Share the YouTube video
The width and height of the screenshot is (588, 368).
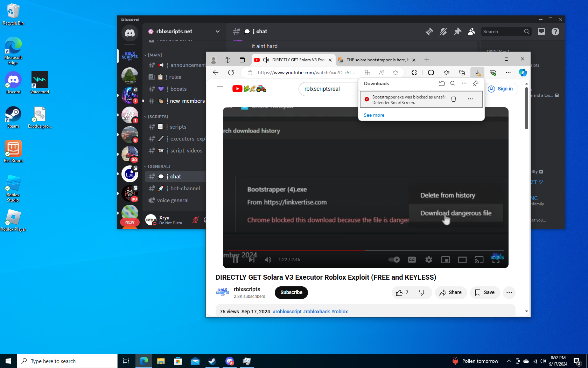(451, 293)
